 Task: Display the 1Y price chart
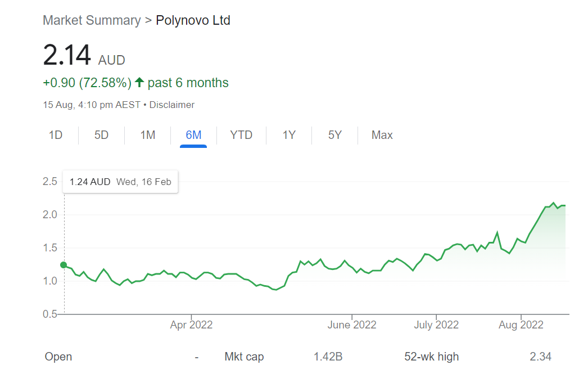(x=289, y=135)
